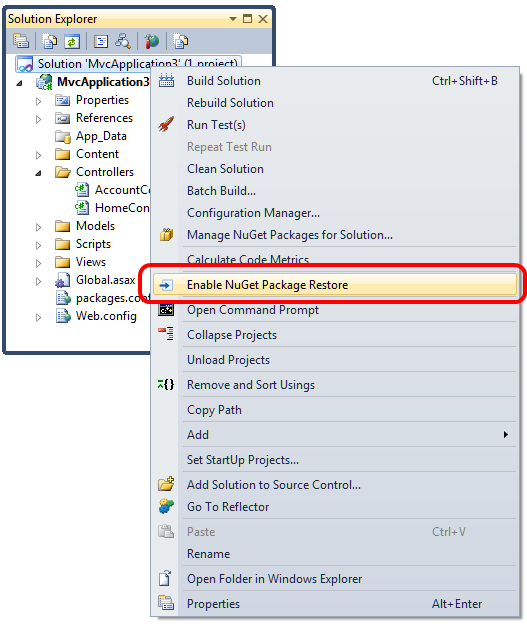The image size is (527, 624).
Task: Choose Unload Projects
Action: click(335, 360)
